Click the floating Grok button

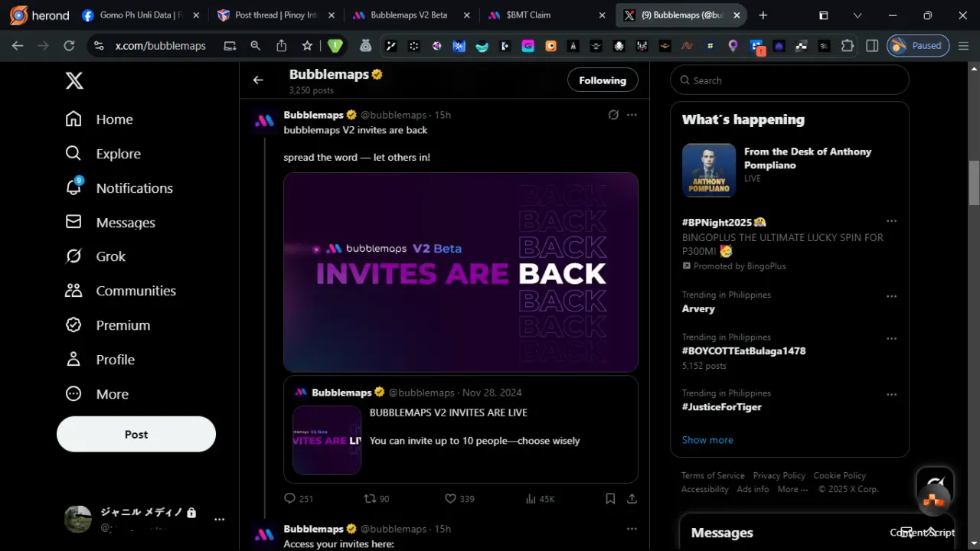(x=935, y=485)
